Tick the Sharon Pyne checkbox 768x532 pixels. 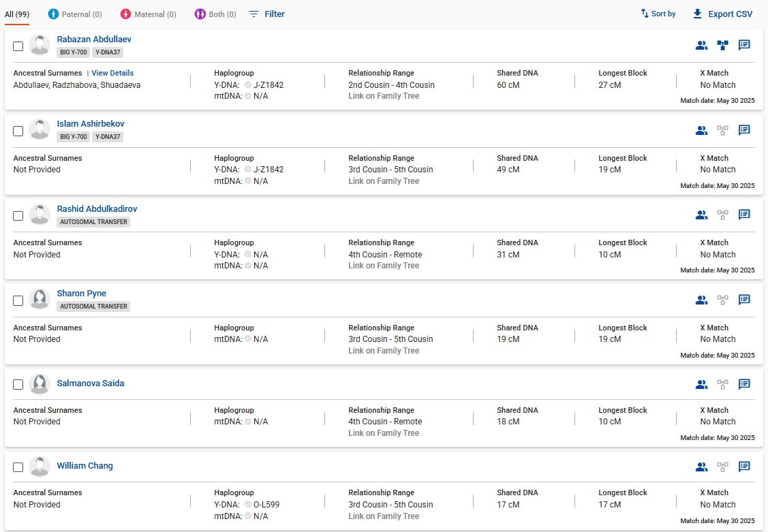tap(18, 300)
